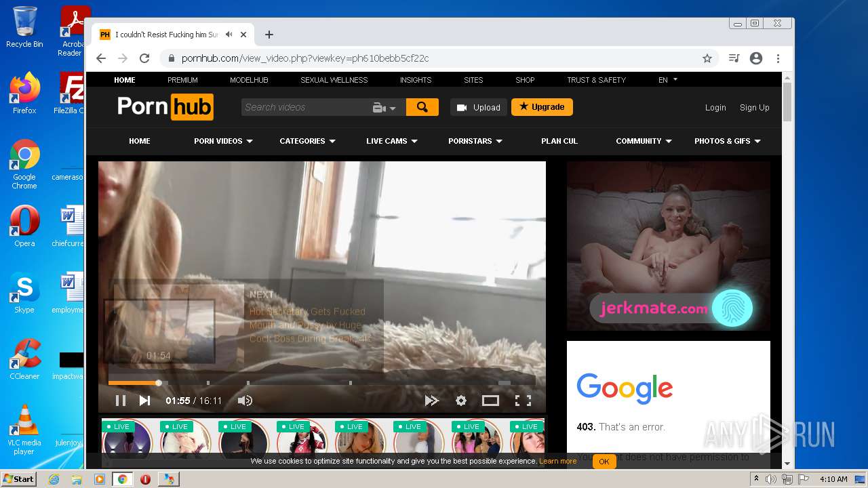Open the camera search type dropdown
Screen dimensions: 868x488
(x=384, y=108)
